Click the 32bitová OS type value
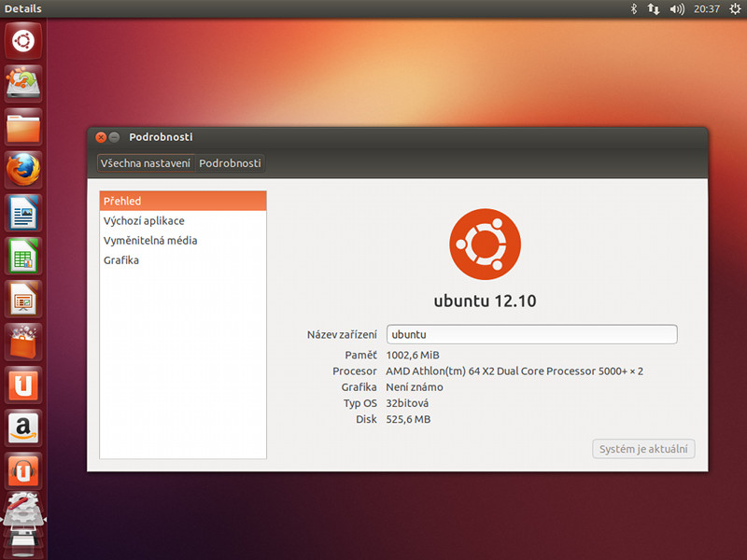The height and width of the screenshot is (560, 747). pyautogui.click(x=407, y=403)
